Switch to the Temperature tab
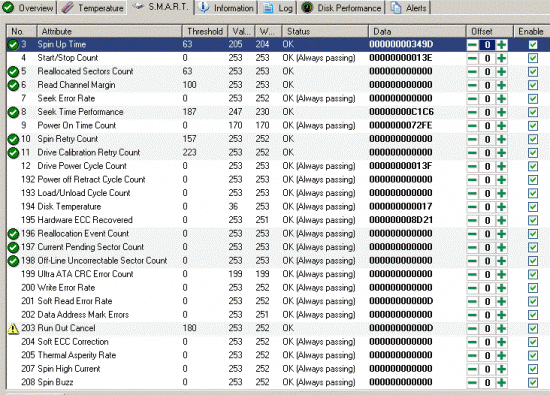The width and height of the screenshot is (550, 395). pos(93,8)
